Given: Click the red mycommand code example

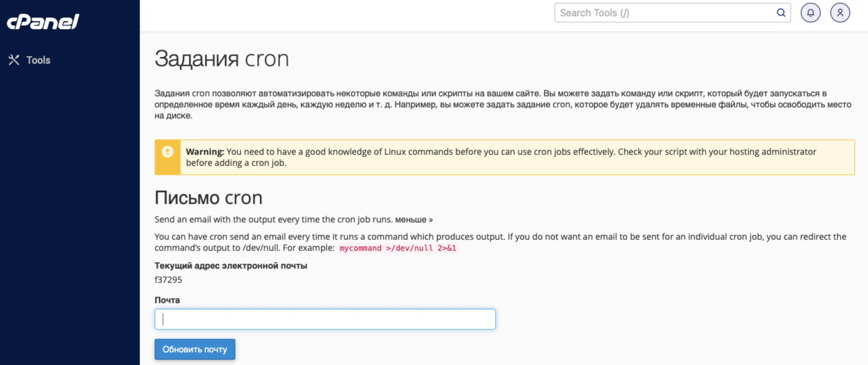Looking at the screenshot, I should [397, 248].
